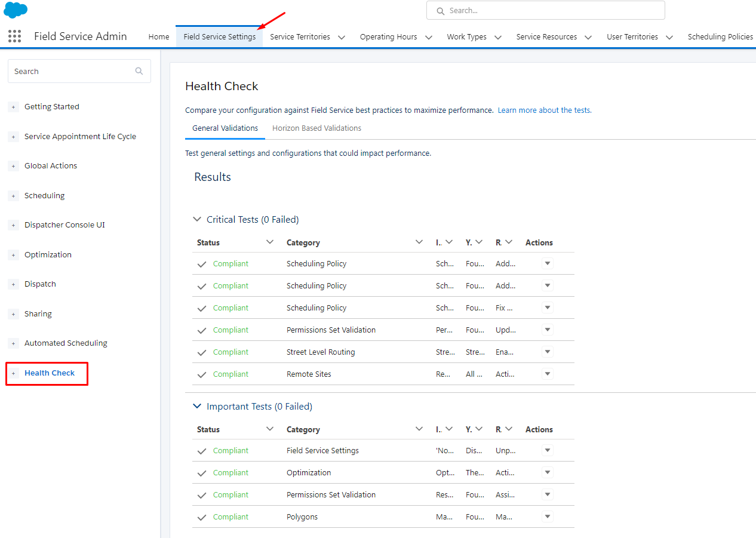Open the User Territories tab

tap(632, 36)
